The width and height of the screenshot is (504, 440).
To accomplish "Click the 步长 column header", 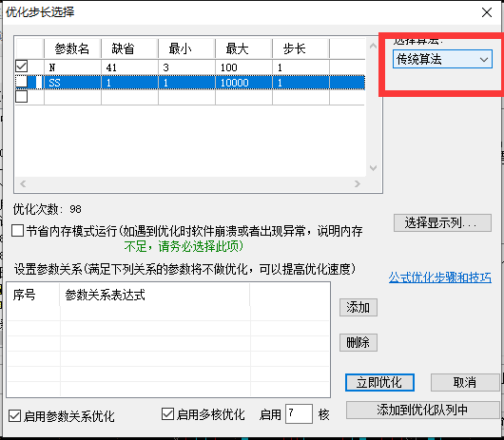I will 300,48.
